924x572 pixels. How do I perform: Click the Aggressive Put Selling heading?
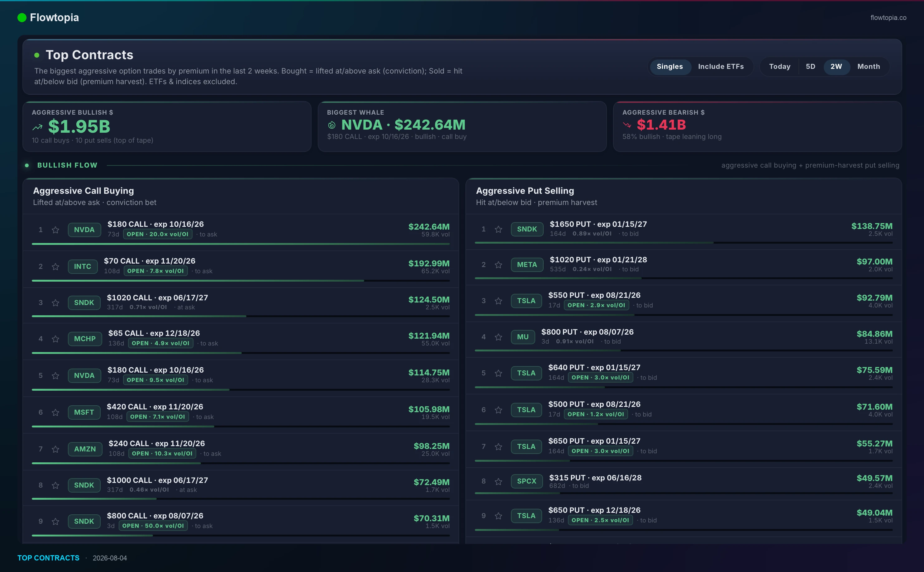click(x=525, y=191)
